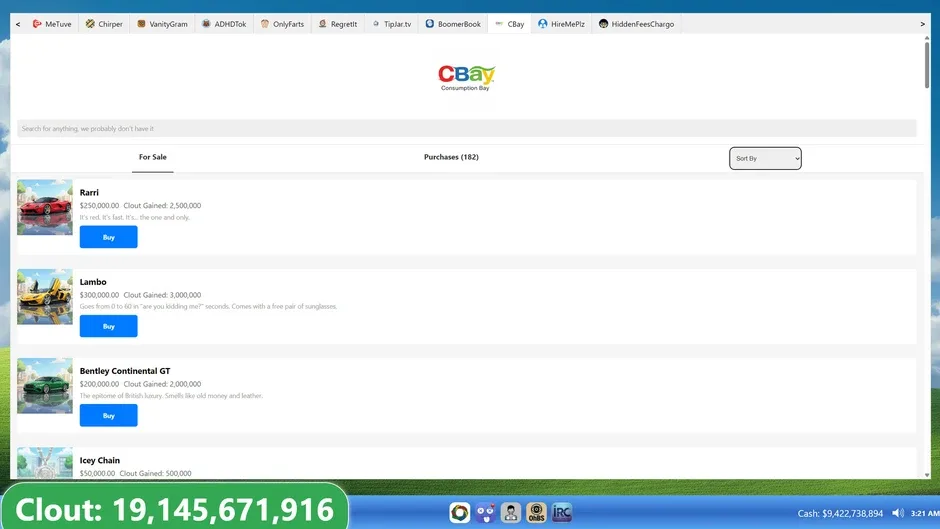Click the ADHDTok tab icon

click(206, 24)
